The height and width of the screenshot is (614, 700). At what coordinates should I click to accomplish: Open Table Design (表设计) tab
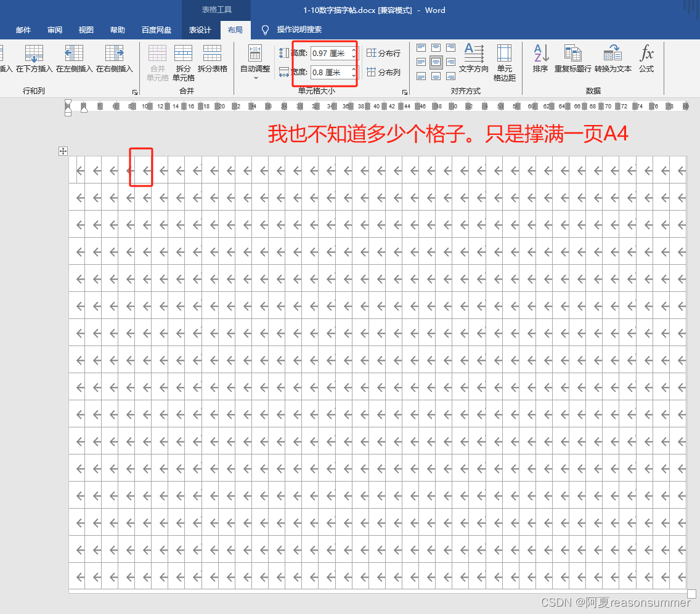coord(200,30)
